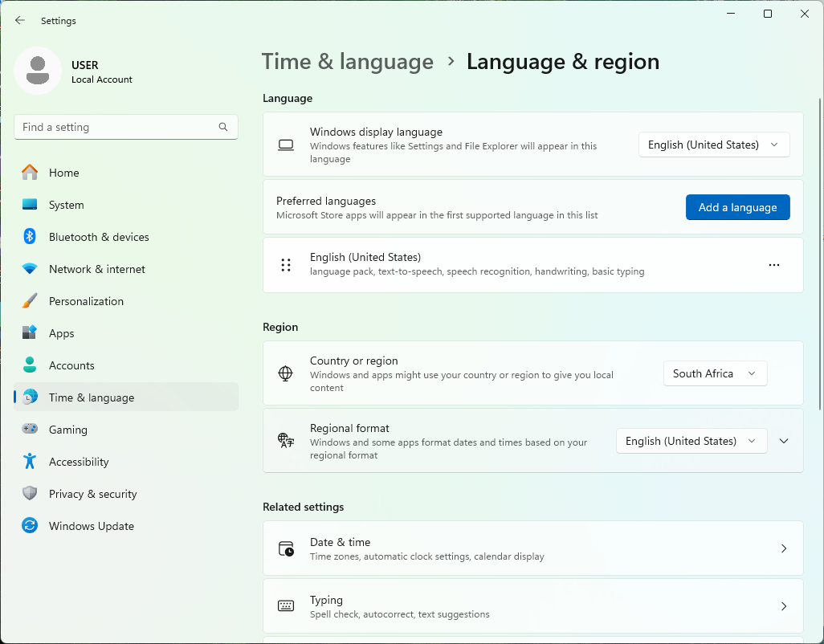Click the Personalization paintbrush icon

[x=30, y=301]
